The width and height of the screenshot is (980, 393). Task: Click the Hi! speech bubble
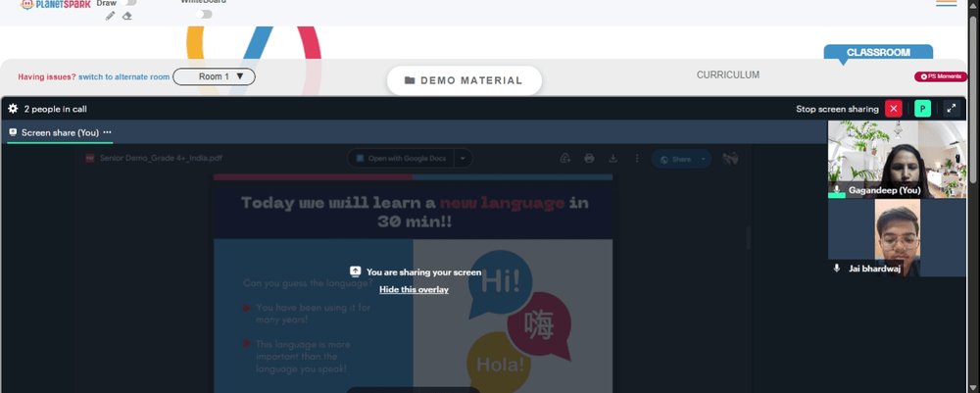tap(500, 283)
